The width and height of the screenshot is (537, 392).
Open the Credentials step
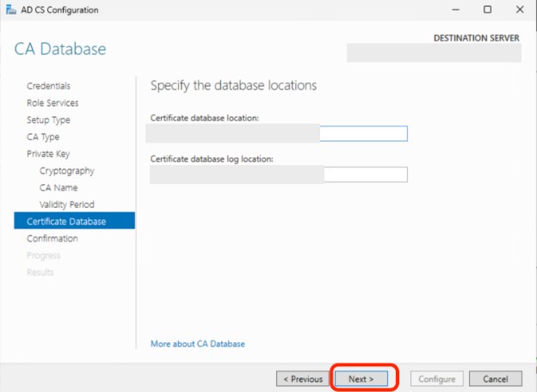[48, 86]
